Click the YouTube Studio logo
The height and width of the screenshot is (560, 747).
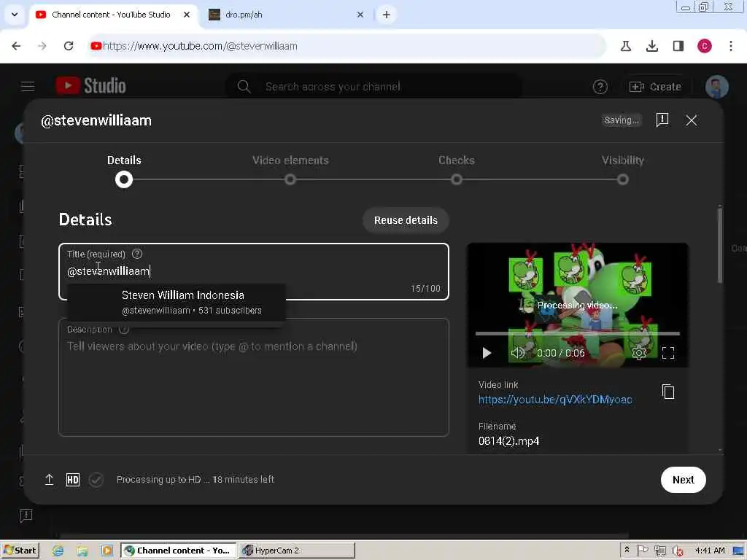tap(90, 86)
